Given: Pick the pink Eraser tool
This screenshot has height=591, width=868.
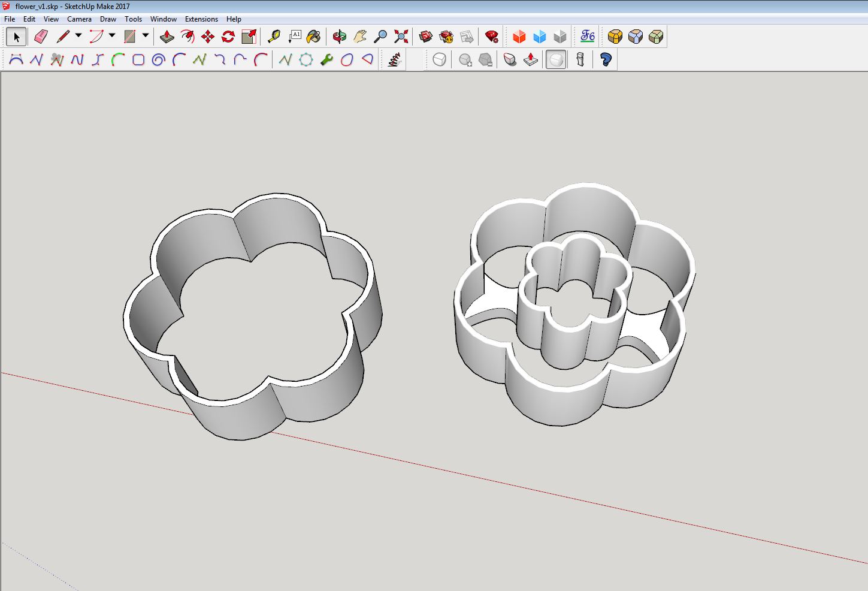Looking at the screenshot, I should pos(41,37).
